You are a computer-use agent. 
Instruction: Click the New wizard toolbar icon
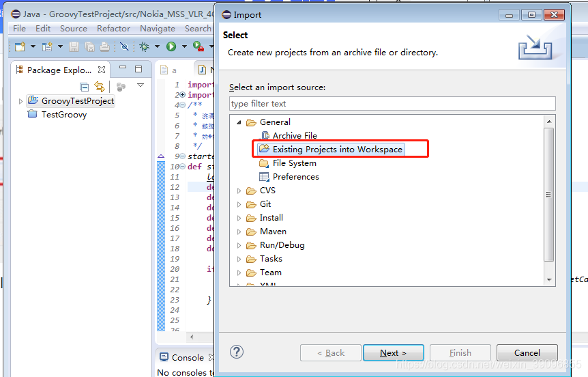click(x=20, y=46)
